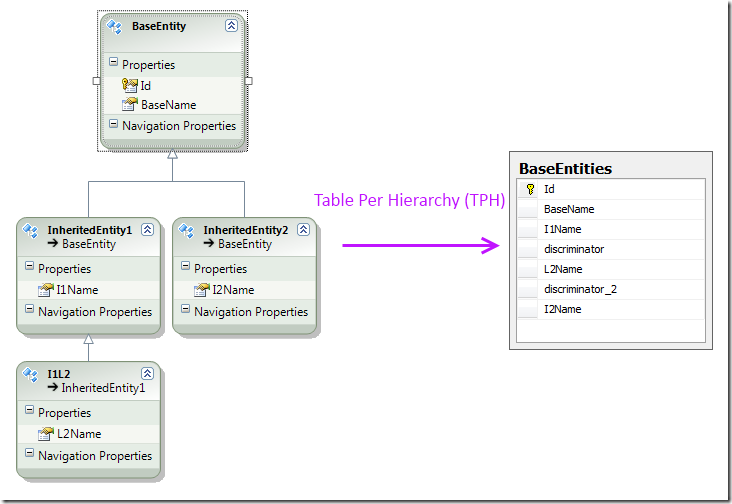Image resolution: width=732 pixels, height=504 pixels.
Task: Collapse the InheritedEntity1 shape with chevron button
Action: pos(148,229)
